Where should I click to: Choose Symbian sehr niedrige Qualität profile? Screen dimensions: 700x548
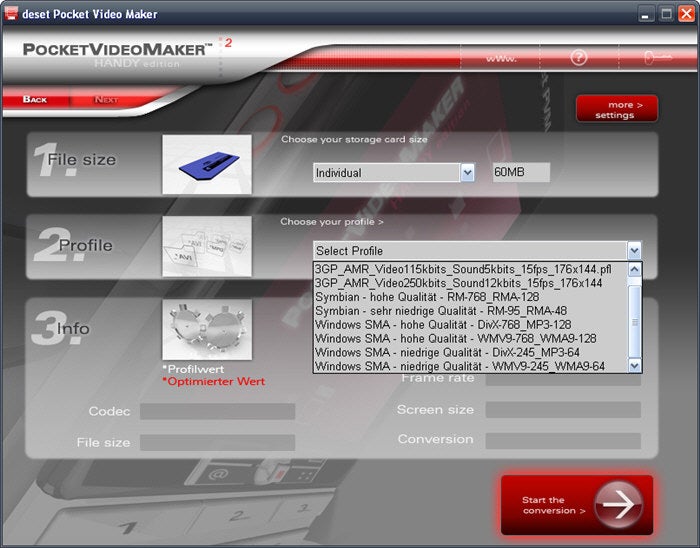(x=470, y=311)
